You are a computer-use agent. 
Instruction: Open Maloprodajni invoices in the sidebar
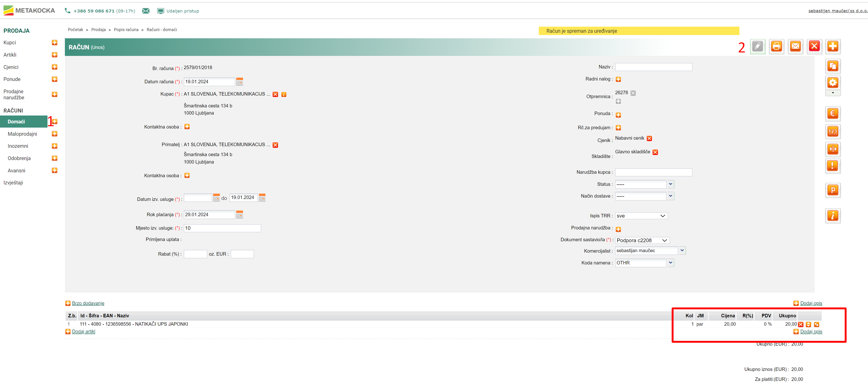(x=22, y=134)
